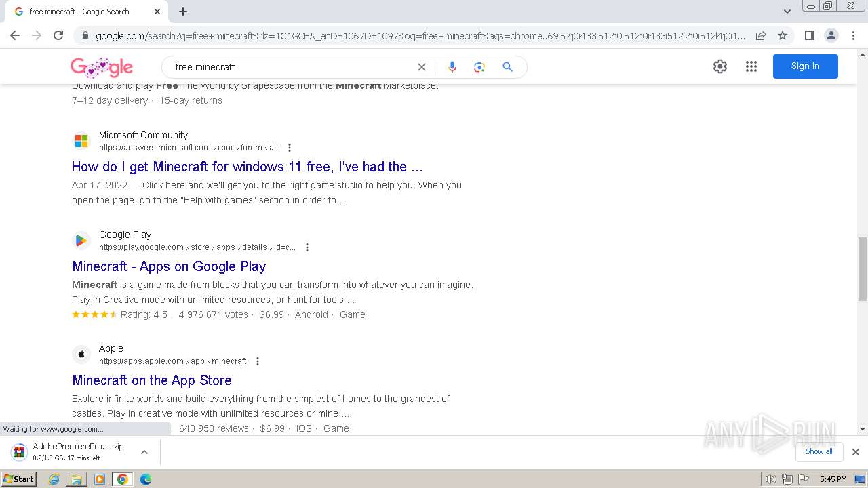The width and height of the screenshot is (868, 488).
Task: Close the free minecraft tab
Action: 157,12
